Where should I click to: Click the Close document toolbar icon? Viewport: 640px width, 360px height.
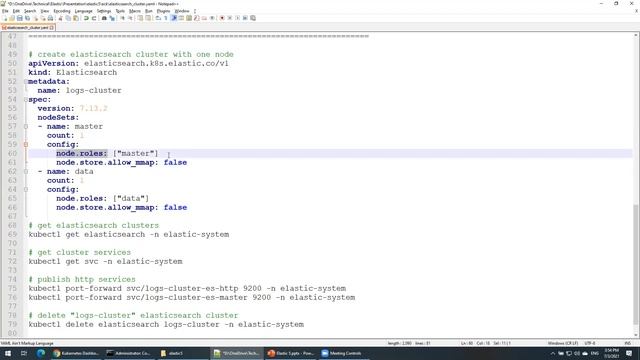pos(36,18)
